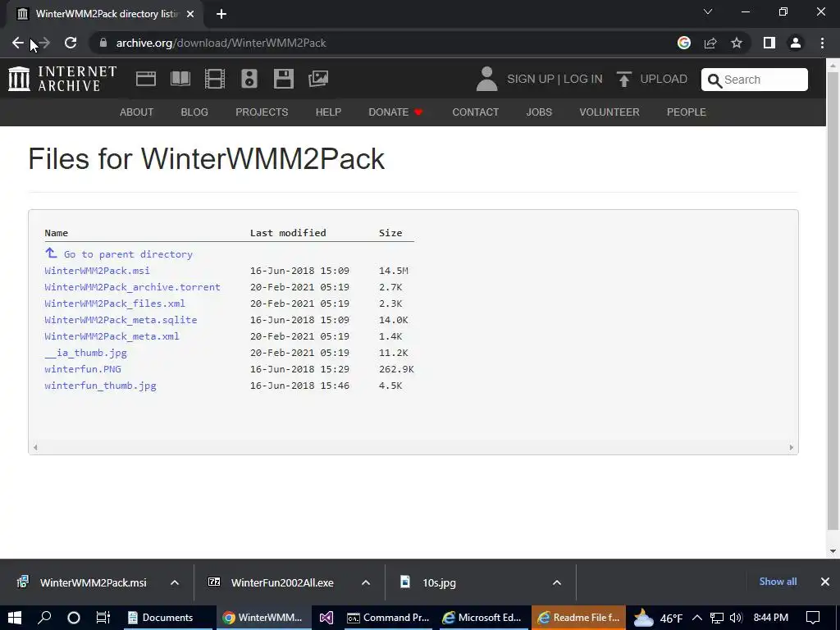The image size is (840, 630).
Task: Open the BLOG menu item
Action: click(194, 112)
